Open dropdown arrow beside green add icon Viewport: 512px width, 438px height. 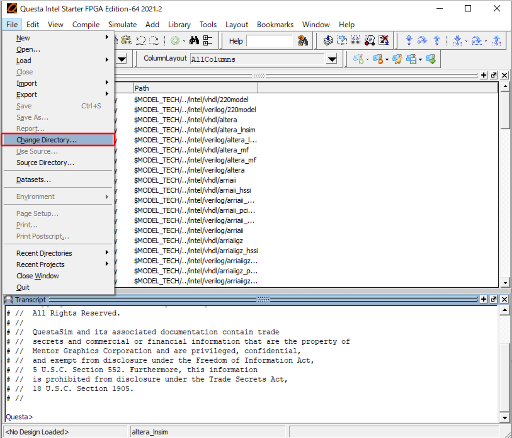[x=184, y=41]
